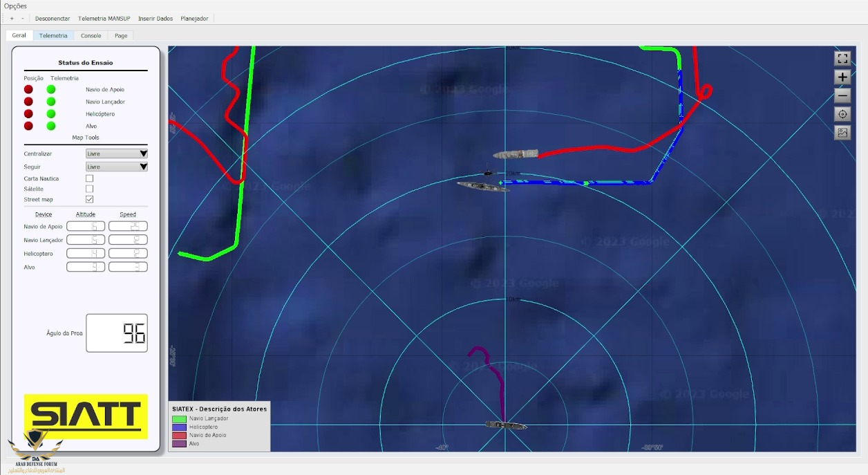Enable the Sátelite checkbox
Screen dimensions: 868x475
[89, 189]
